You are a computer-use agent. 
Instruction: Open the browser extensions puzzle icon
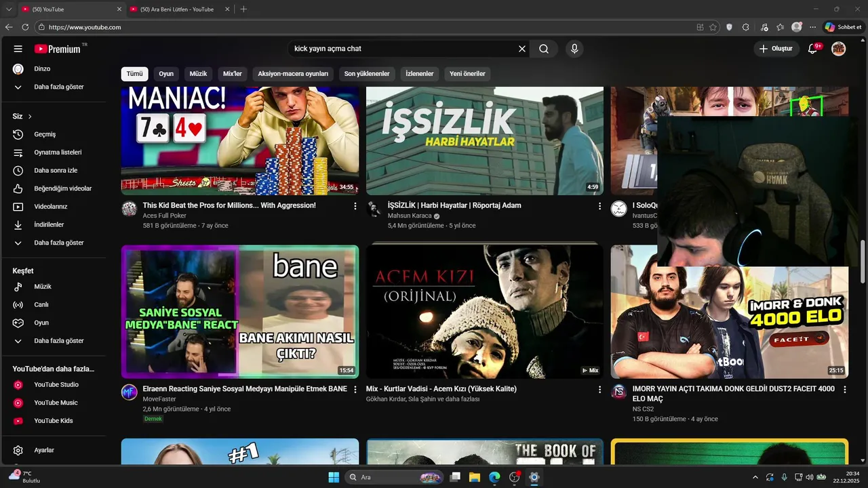(x=746, y=27)
